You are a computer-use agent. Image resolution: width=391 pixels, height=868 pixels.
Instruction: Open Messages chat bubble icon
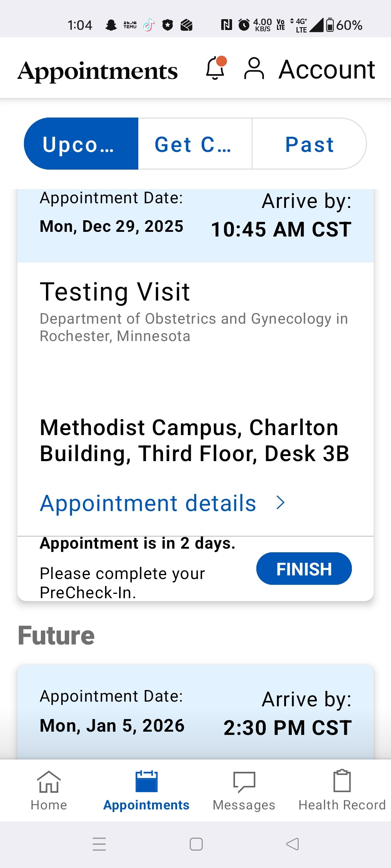pyautogui.click(x=244, y=782)
